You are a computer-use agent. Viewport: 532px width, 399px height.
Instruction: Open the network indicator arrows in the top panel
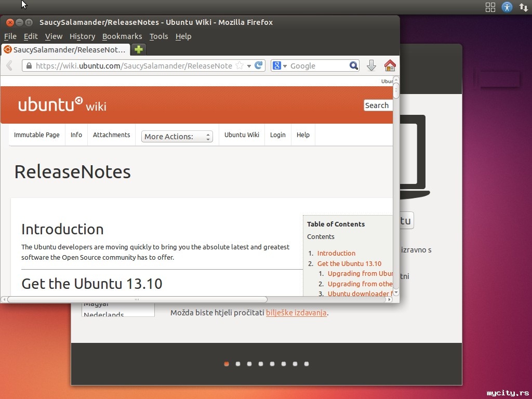[x=524, y=7]
